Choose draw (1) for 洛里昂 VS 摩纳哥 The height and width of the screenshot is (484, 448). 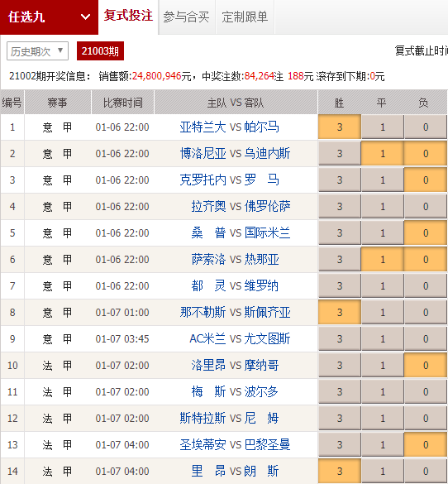point(383,366)
